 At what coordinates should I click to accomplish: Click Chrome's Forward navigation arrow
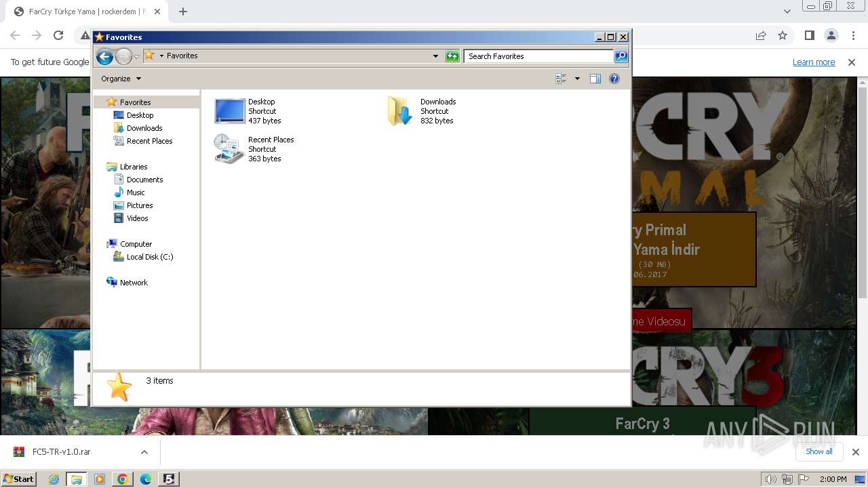click(37, 35)
